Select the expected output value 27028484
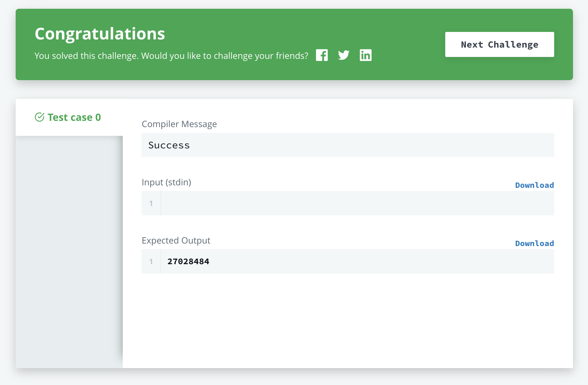The width and height of the screenshot is (588, 385). coord(188,261)
